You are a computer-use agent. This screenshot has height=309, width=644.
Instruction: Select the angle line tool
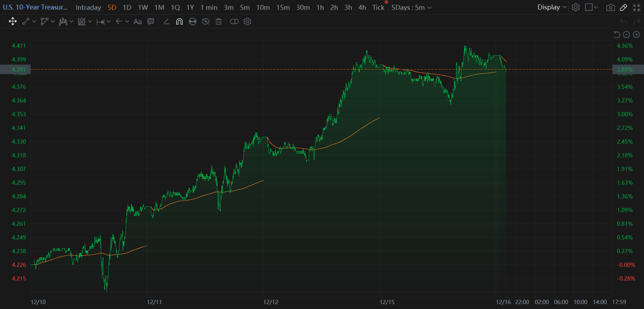(166, 21)
